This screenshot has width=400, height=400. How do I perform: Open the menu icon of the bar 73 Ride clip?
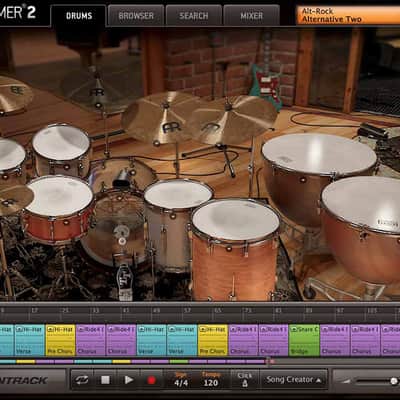(x=233, y=330)
